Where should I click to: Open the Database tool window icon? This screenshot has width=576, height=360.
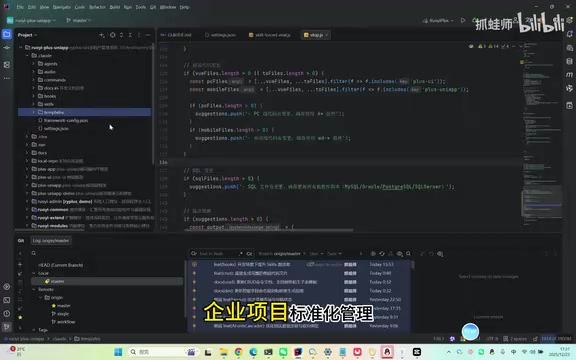(569, 61)
